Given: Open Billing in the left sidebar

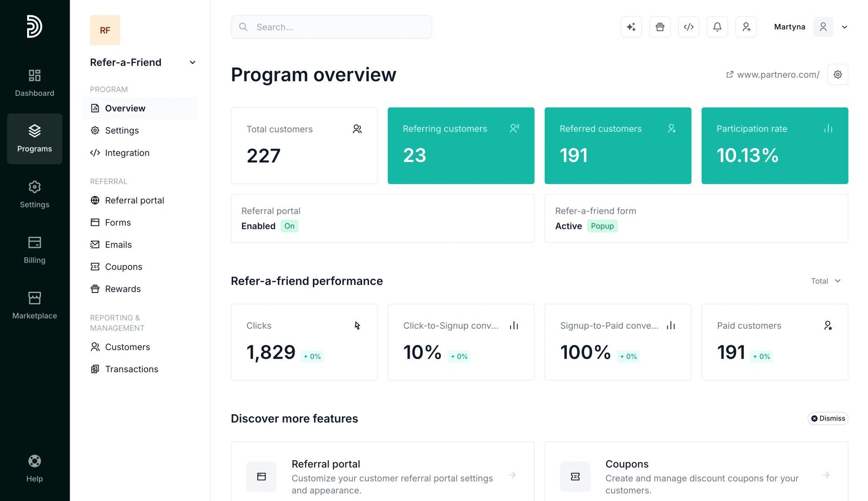Looking at the screenshot, I should [35, 250].
